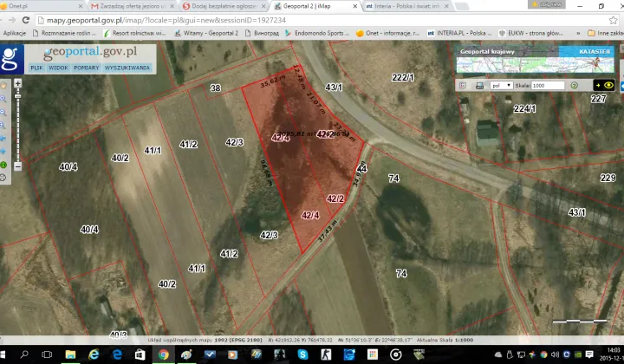Image resolution: width=624 pixels, height=364 pixels.
Task: Go to next map view (right arrow)
Action: [x=3, y=152]
